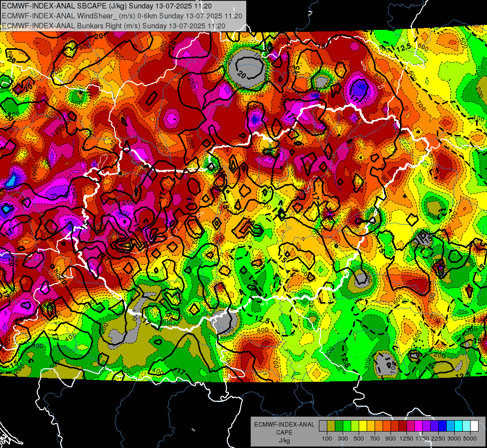Pick the pure yellow legend swatch
The height and width of the screenshot is (448, 487).
(x=363, y=426)
